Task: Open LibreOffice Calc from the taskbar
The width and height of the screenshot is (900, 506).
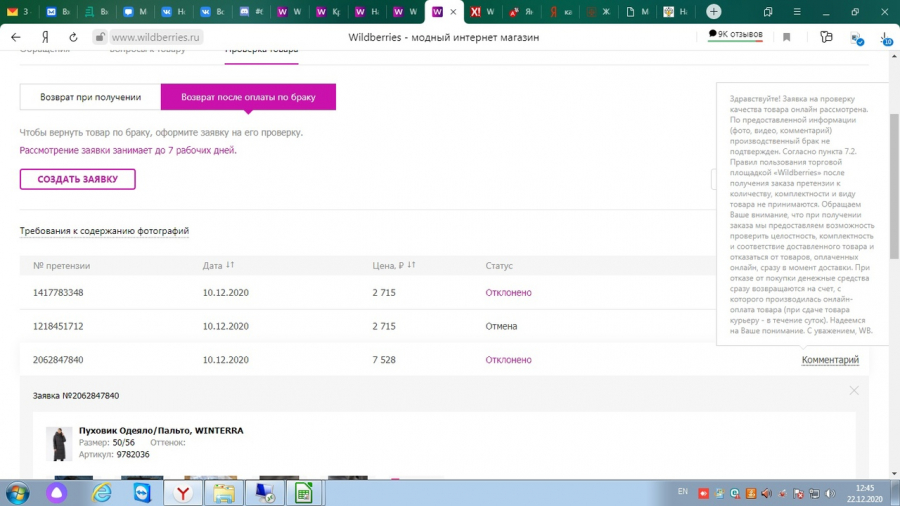Action: (x=304, y=493)
